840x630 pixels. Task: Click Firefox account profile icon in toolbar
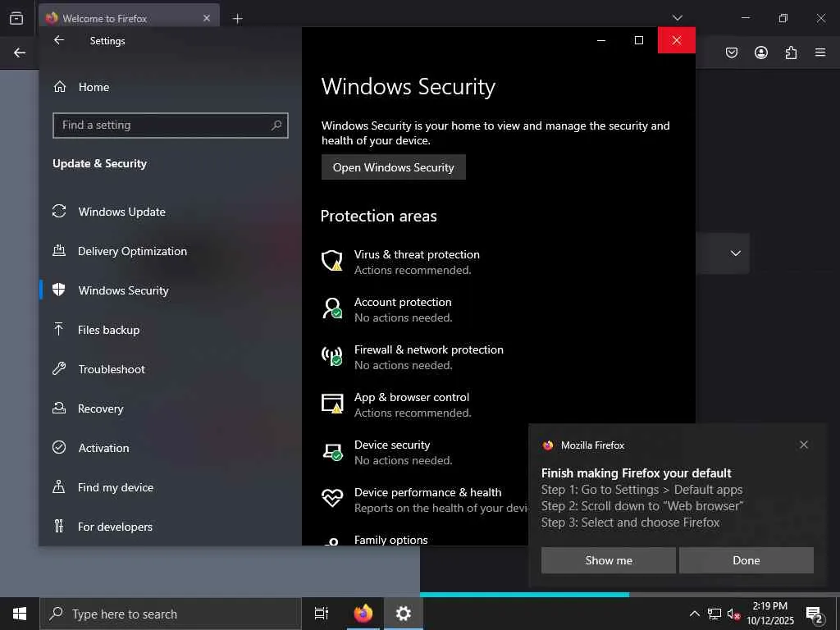point(760,52)
